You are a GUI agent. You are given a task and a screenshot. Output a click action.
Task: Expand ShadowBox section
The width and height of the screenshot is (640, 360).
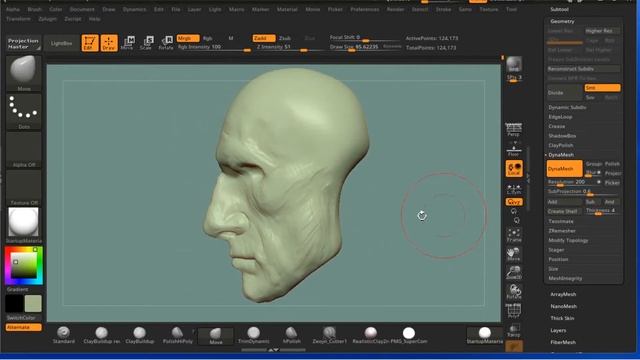point(562,136)
